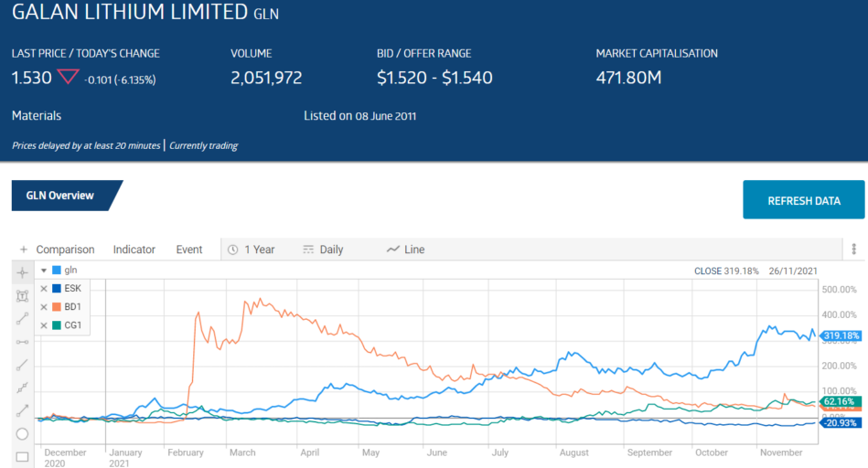This screenshot has width=868, height=468.
Task: Select the rectangle shape tool
Action: 22,457
